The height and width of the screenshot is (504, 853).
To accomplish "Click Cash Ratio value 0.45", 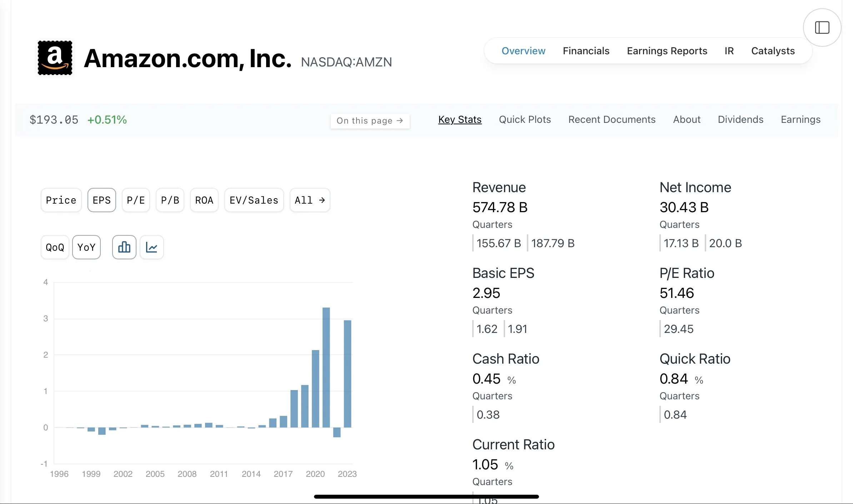I will (x=487, y=379).
